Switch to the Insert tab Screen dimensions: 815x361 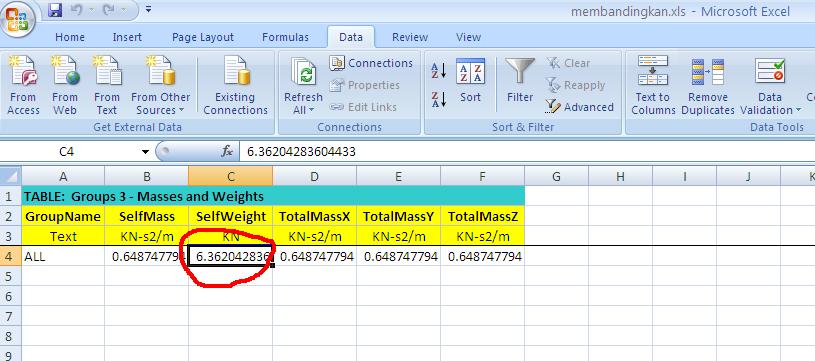tap(127, 37)
